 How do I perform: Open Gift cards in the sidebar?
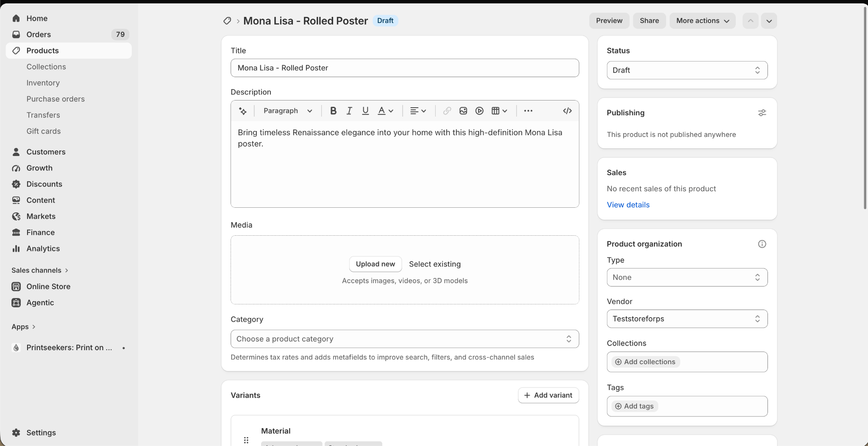click(x=44, y=131)
